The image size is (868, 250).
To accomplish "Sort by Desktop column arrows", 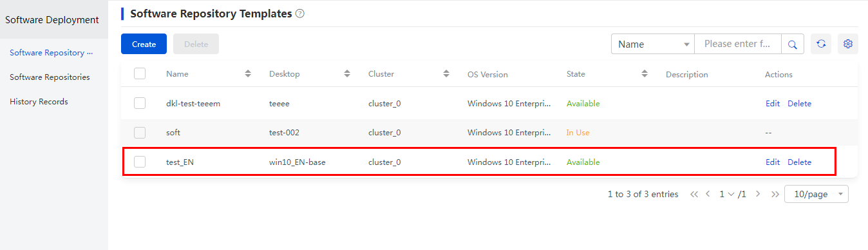I will (347, 74).
